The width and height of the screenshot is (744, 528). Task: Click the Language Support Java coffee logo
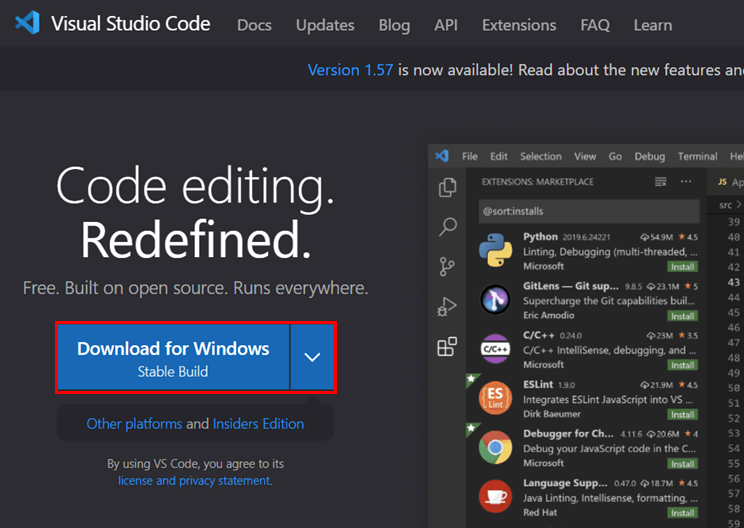(495, 497)
